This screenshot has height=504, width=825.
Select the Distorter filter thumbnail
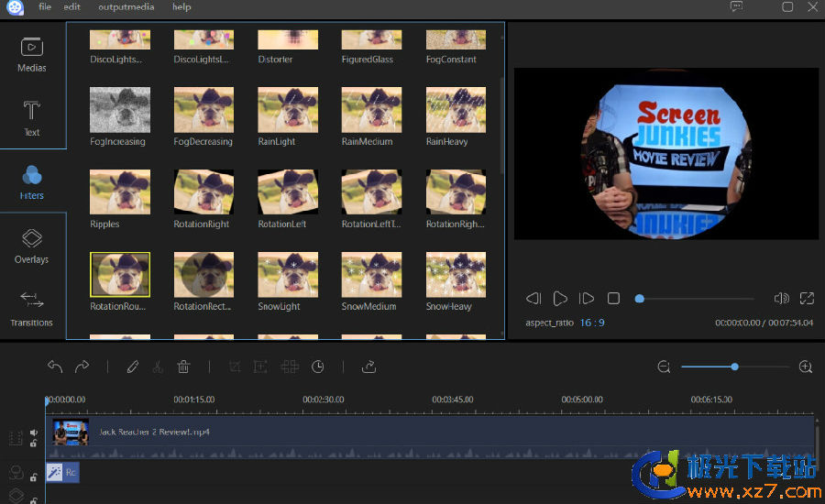(288, 39)
